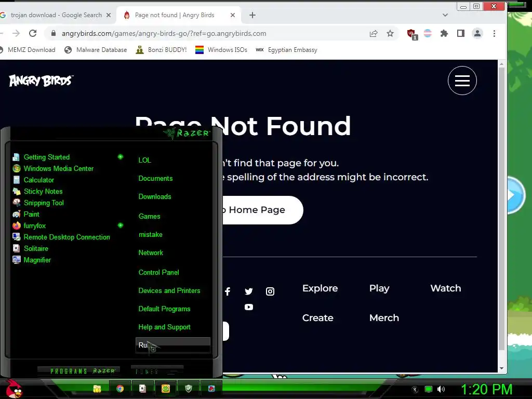
Task: Click the Angry Birds red bird start button
Action: pyautogui.click(x=14, y=389)
